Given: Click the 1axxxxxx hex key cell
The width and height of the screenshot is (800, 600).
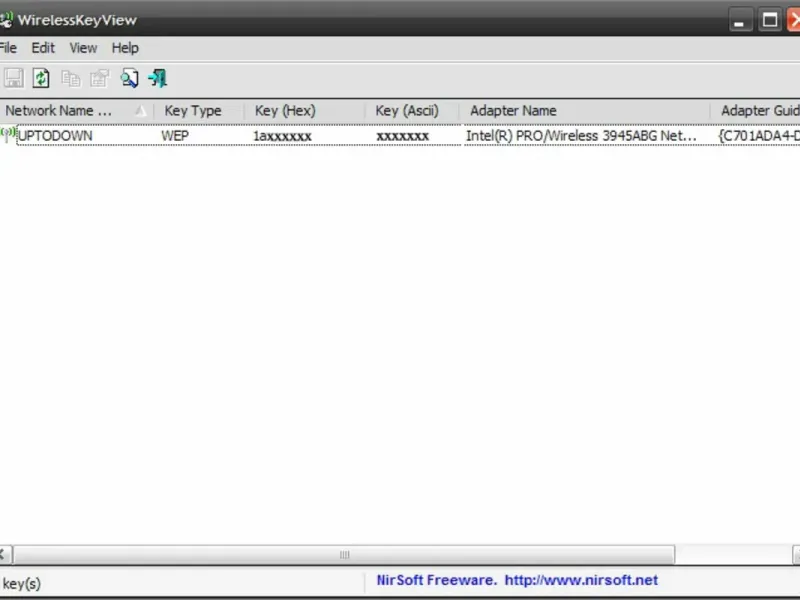Looking at the screenshot, I should [x=282, y=136].
